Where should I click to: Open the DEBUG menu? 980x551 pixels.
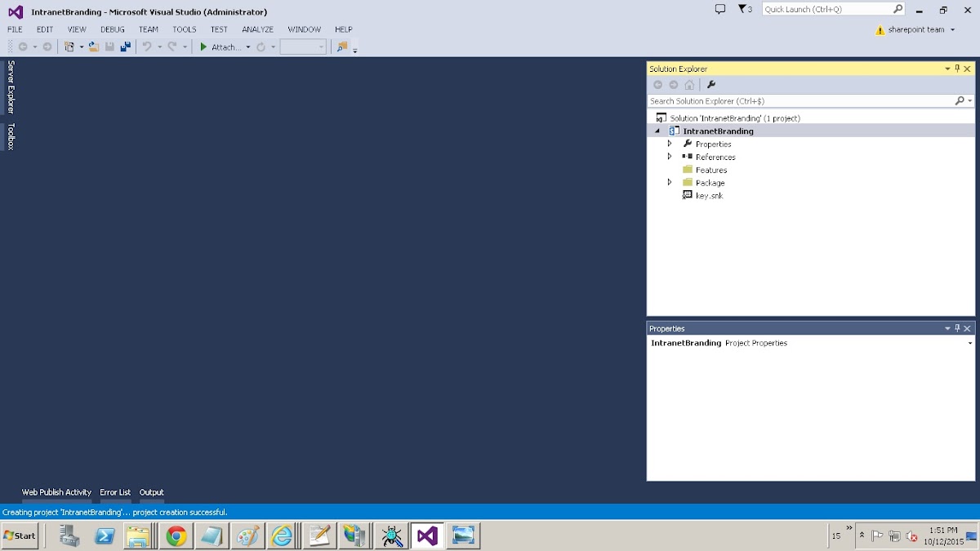click(113, 29)
